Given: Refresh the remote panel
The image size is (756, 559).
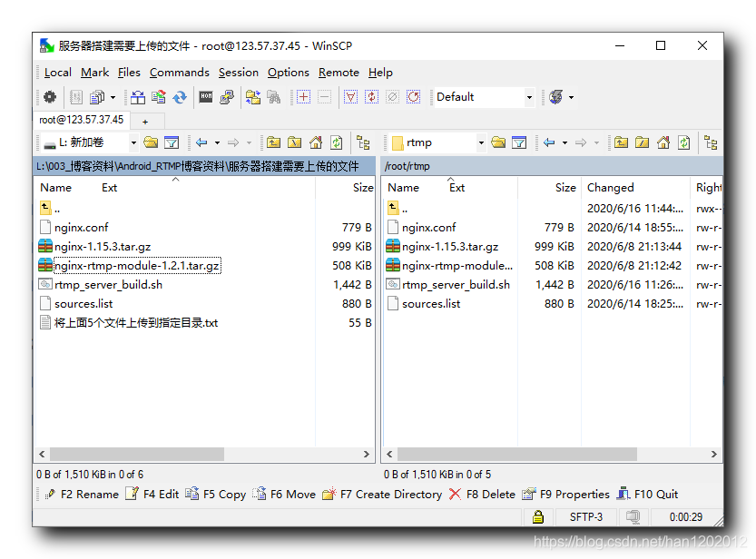Looking at the screenshot, I should click(684, 142).
